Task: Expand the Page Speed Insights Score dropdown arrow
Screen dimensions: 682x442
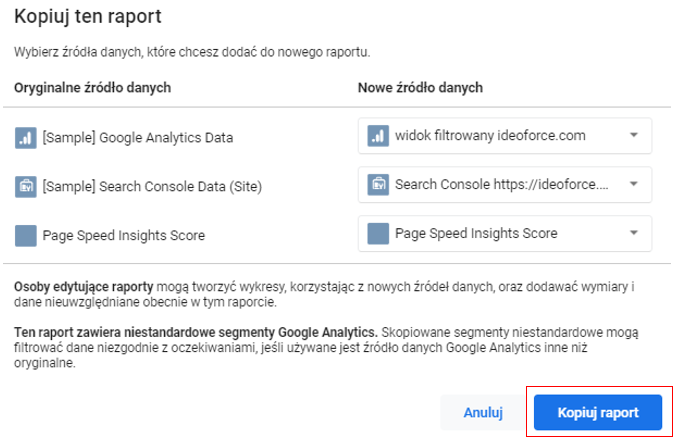Action: point(634,234)
